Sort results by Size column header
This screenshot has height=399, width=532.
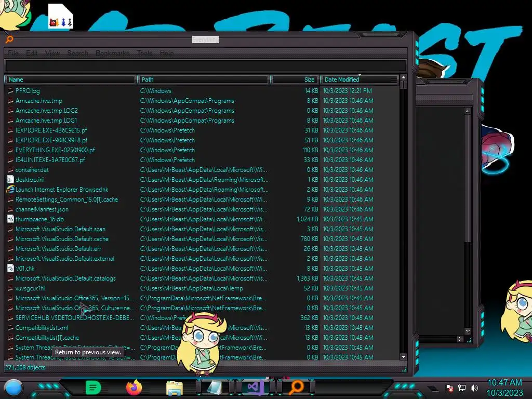pyautogui.click(x=295, y=79)
